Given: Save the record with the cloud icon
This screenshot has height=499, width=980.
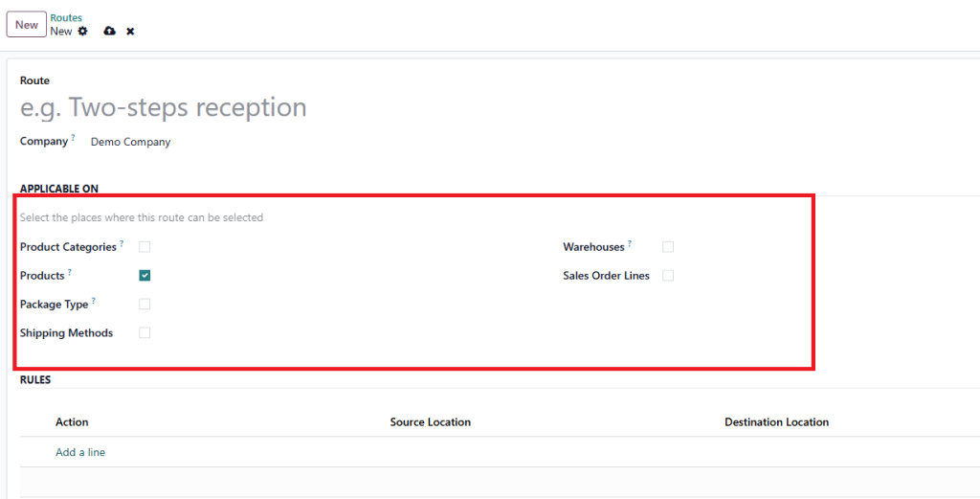Looking at the screenshot, I should point(109,32).
